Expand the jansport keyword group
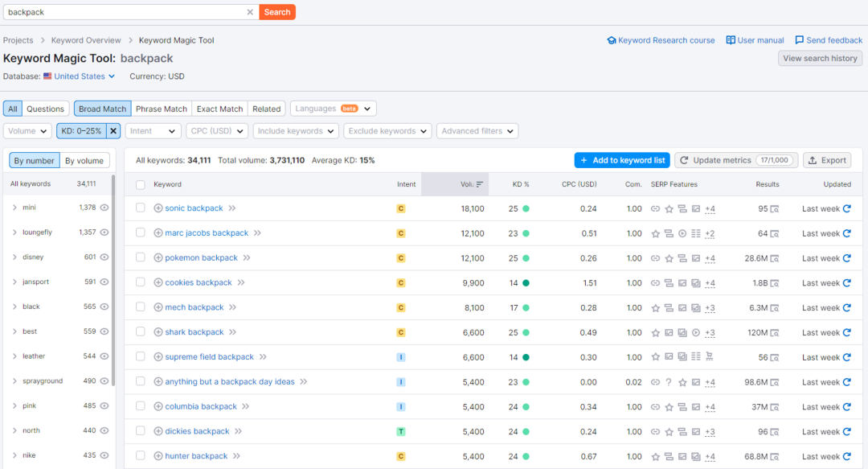This screenshot has width=868, height=469. [x=14, y=282]
